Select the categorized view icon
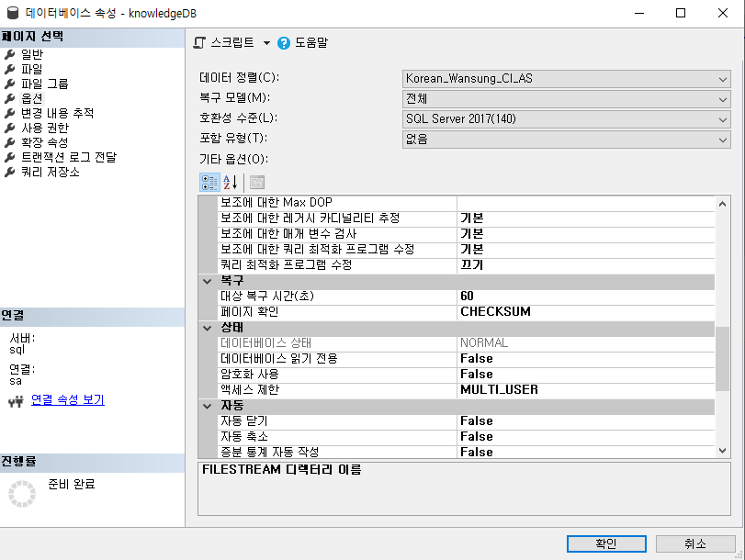This screenshot has height=560, width=745. pyautogui.click(x=209, y=183)
